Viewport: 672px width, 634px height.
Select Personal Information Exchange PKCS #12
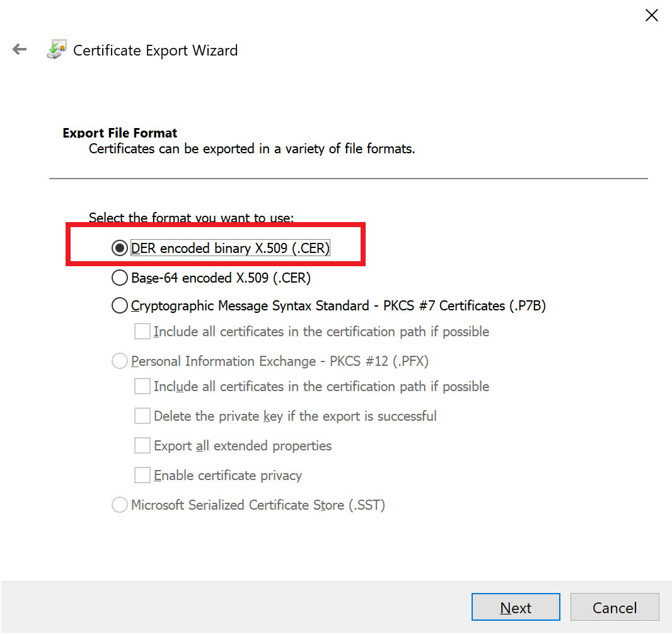tap(119, 361)
